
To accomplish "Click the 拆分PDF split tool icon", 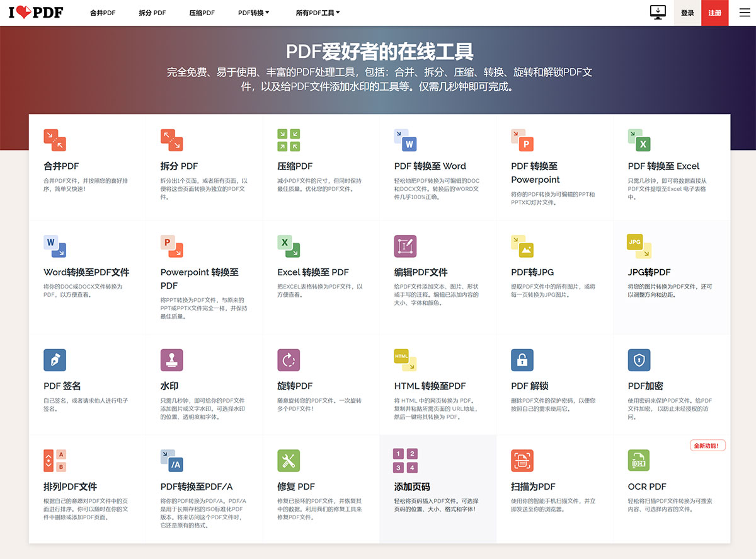I will coord(172,140).
